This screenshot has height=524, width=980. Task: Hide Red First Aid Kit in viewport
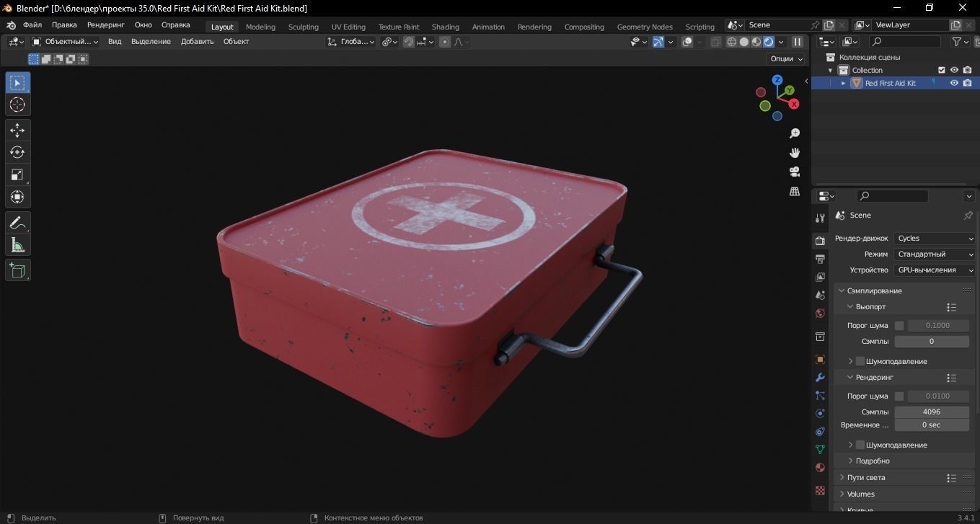pyautogui.click(x=954, y=83)
